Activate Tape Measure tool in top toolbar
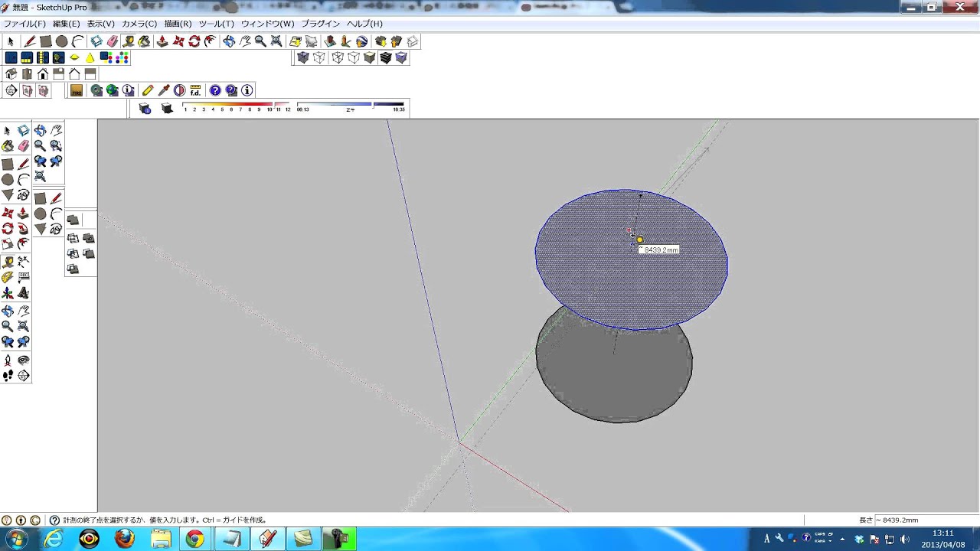980x551 pixels. [129, 41]
